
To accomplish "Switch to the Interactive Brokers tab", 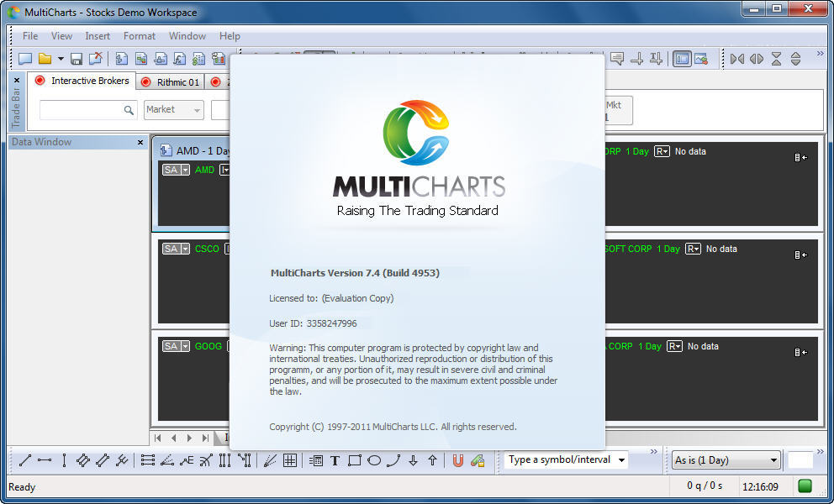I will click(82, 81).
